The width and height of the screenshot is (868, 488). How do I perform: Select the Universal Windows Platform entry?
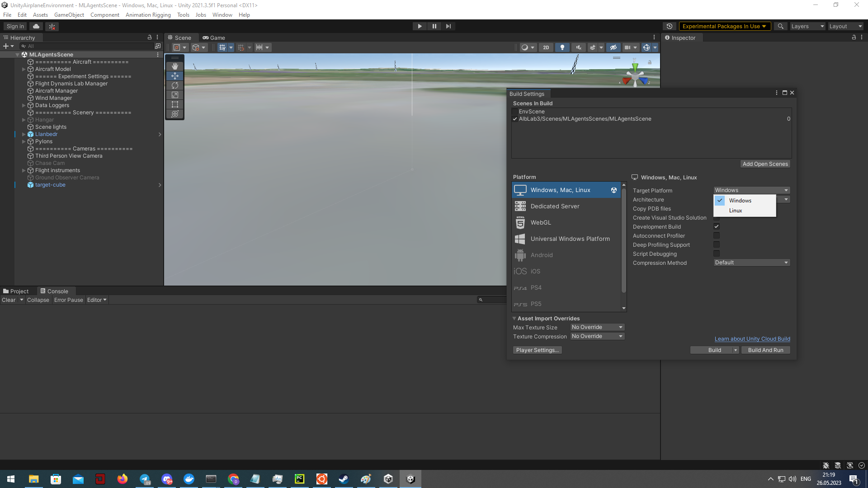(566, 239)
